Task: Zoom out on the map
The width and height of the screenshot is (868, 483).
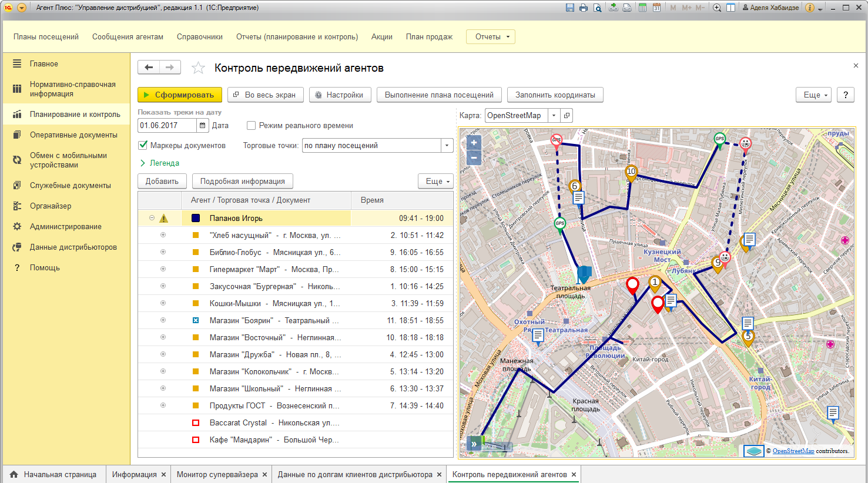Action: [x=474, y=157]
